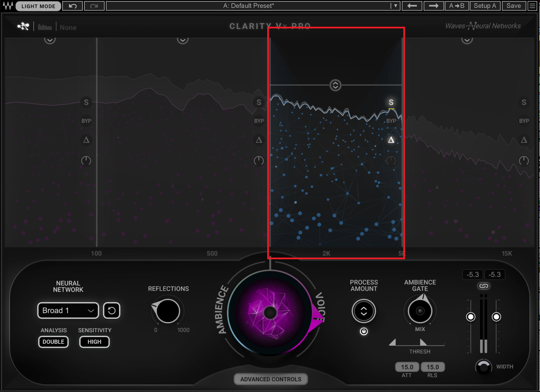Bypass the second frequency band

(x=259, y=121)
